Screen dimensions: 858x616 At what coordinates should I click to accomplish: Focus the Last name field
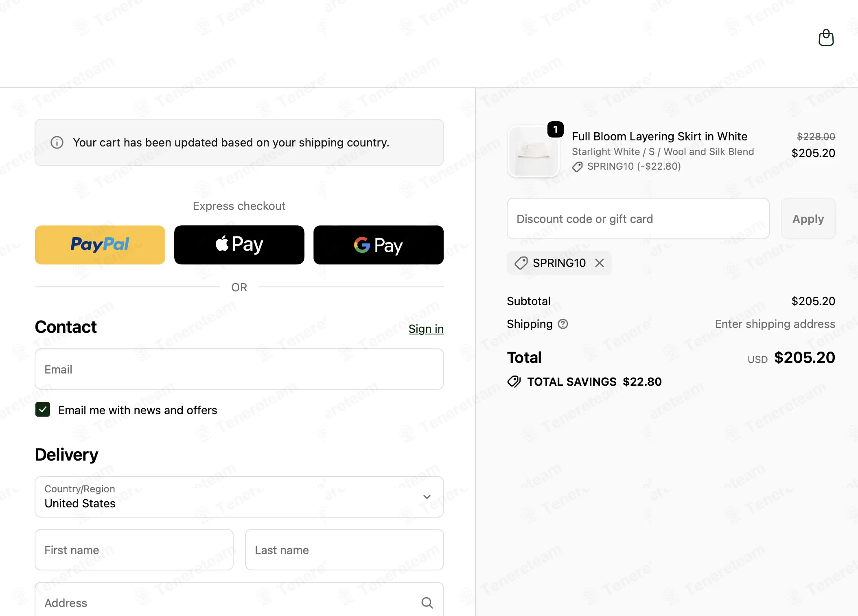coord(344,550)
